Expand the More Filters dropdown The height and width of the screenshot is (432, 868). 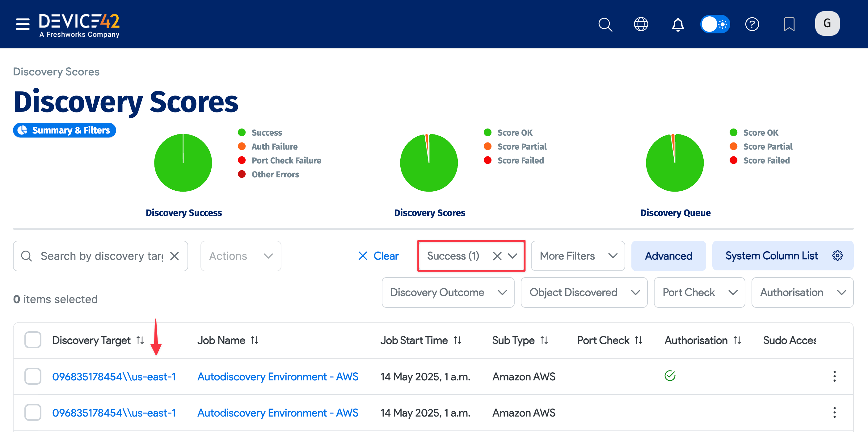(578, 256)
